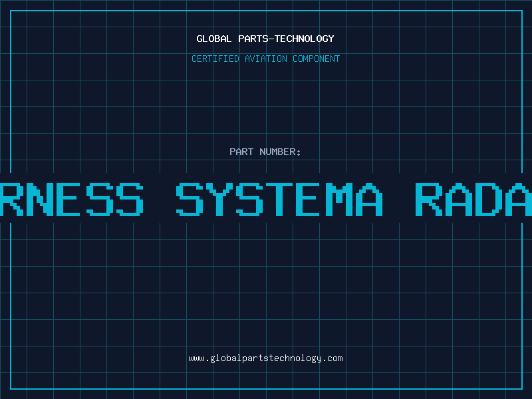Screen dimensions: 532x399
Task: Click the GLOBAL PARTS-TECHNOLOGY heading
Action: tap(265, 39)
